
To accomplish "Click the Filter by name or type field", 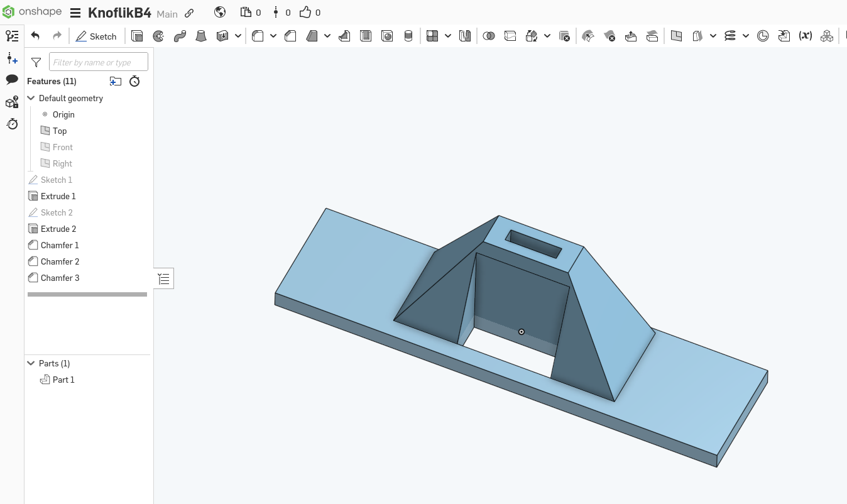I will click(99, 62).
